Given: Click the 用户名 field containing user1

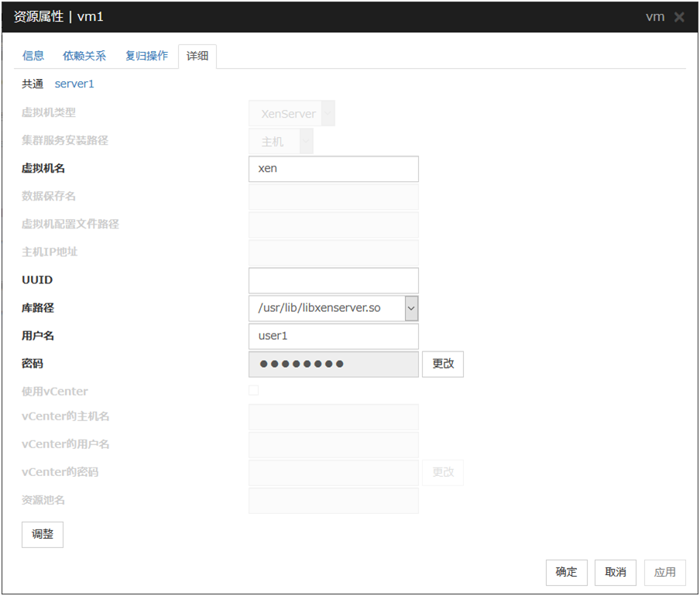Looking at the screenshot, I should point(333,336).
